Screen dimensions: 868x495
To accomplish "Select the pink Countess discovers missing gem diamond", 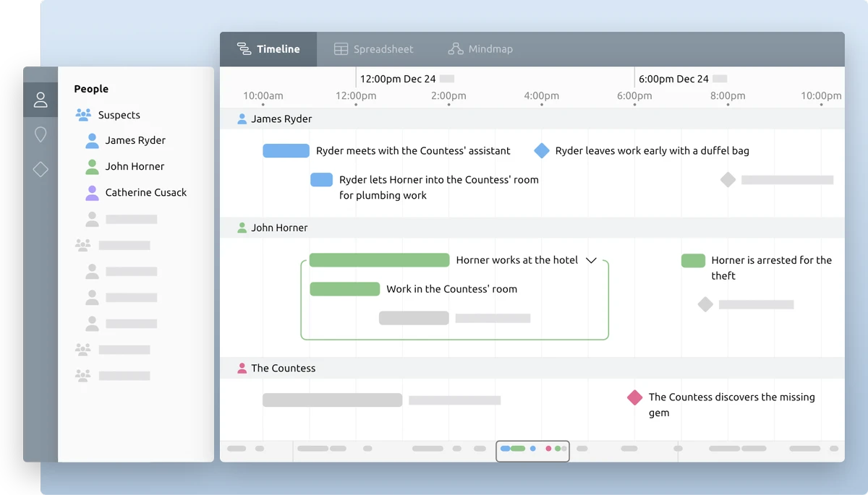I will tap(635, 397).
